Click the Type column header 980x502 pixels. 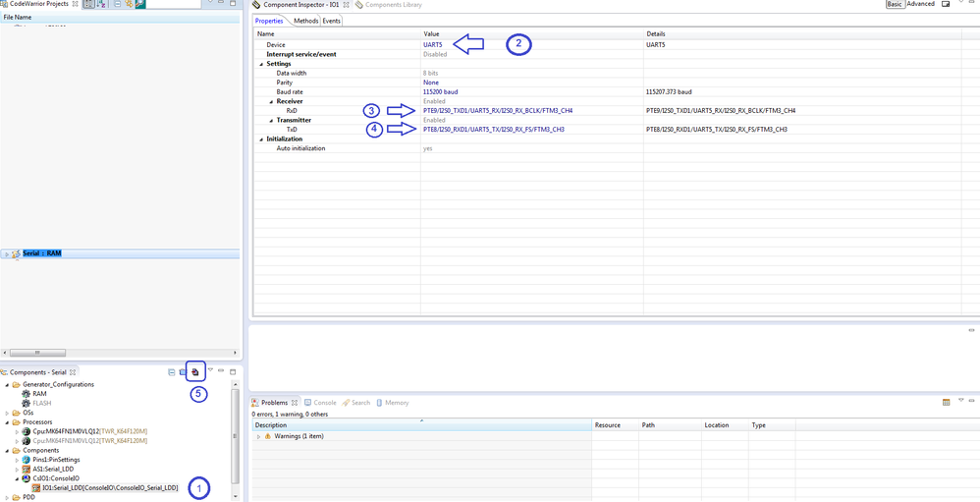[x=772, y=425]
